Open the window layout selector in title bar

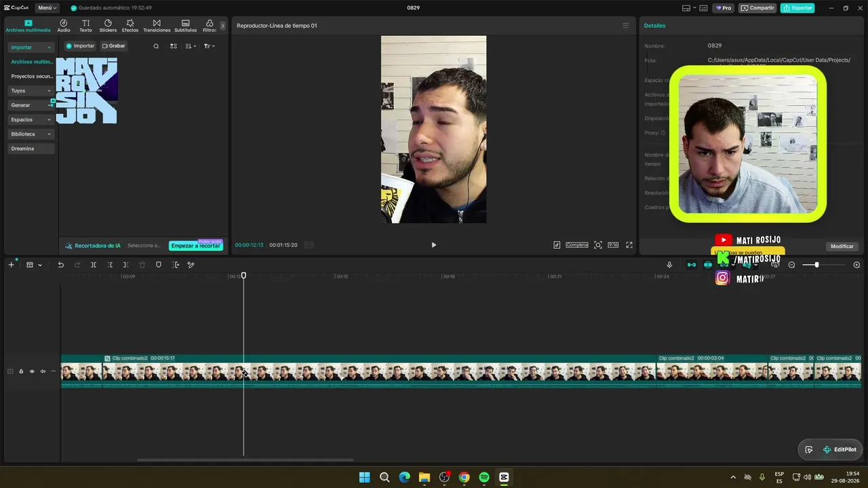(688, 8)
